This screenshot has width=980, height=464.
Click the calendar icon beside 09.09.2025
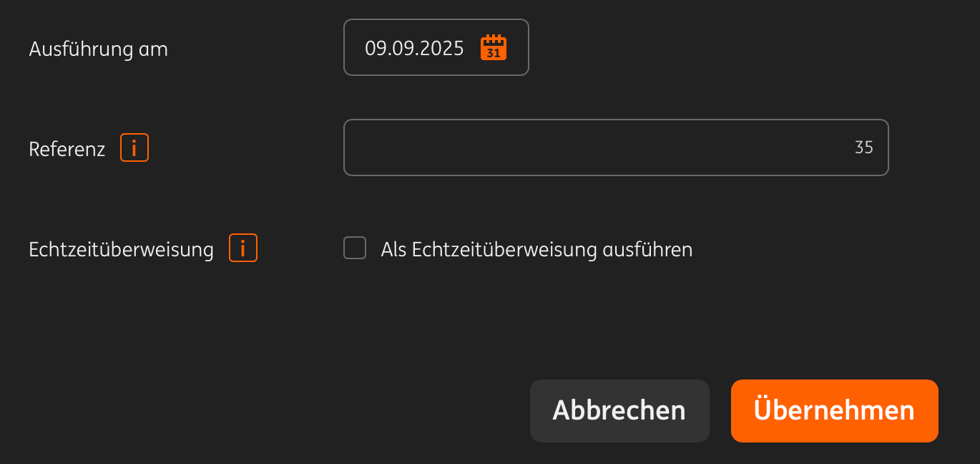(494, 47)
